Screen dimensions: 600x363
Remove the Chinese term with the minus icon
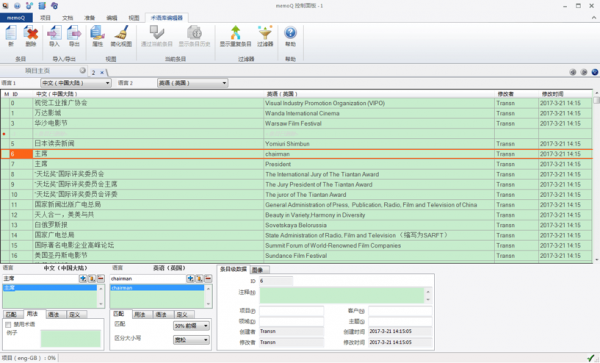pyautogui.click(x=101, y=278)
